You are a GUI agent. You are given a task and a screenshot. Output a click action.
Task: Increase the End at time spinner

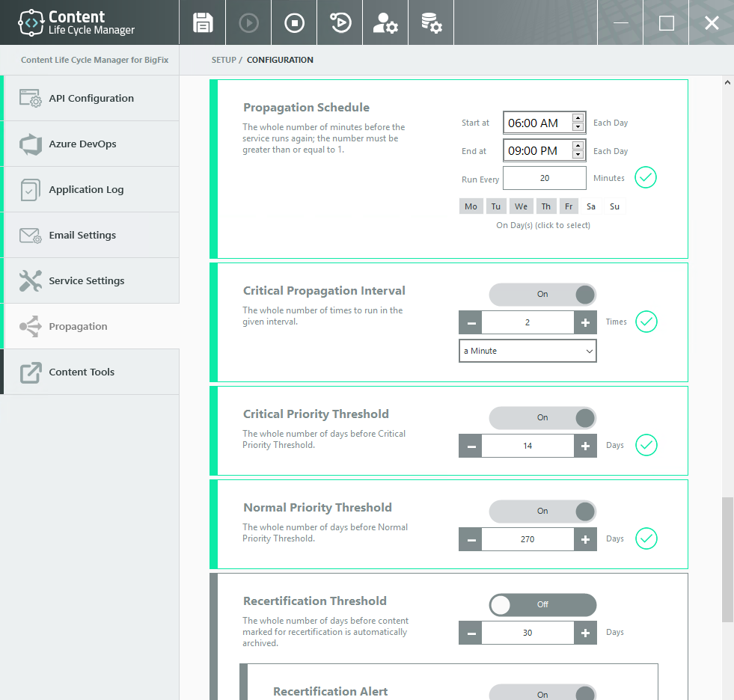point(578,146)
